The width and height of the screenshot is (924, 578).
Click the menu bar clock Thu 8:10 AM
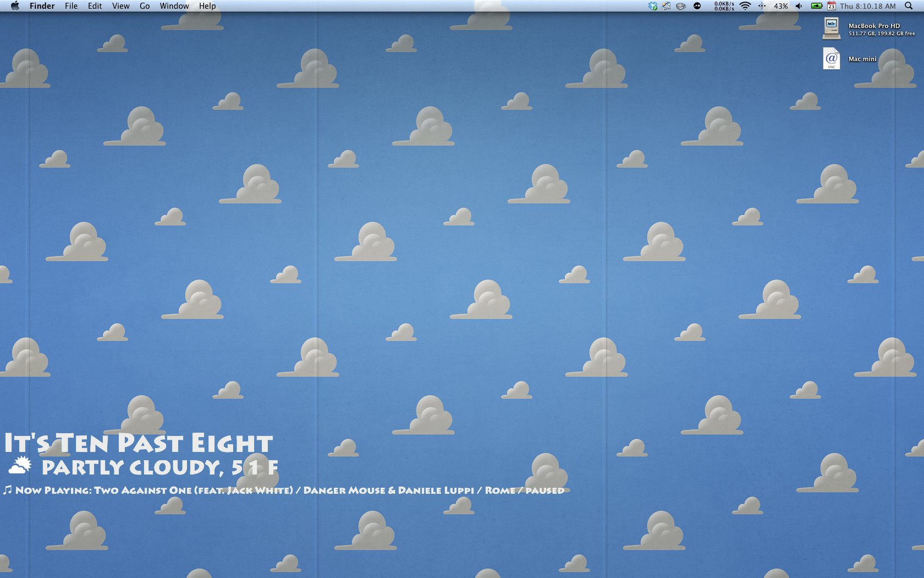click(868, 6)
